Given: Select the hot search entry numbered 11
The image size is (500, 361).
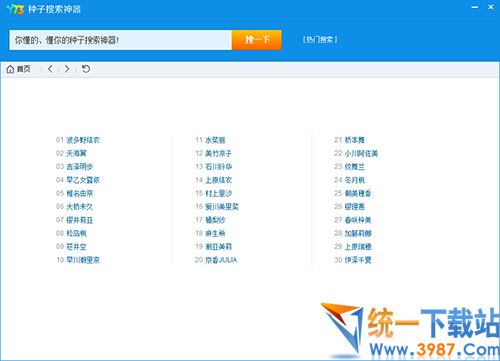Looking at the screenshot, I should 210,140.
